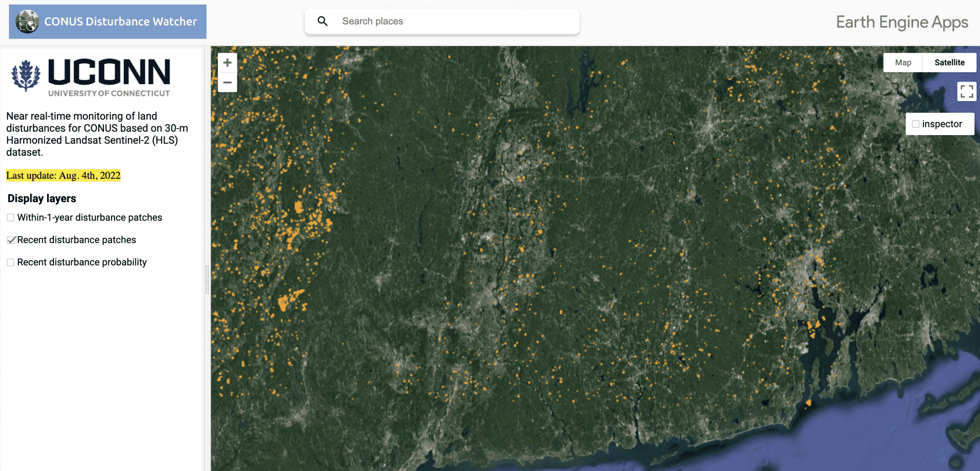Enter fullscreen mode on the map
980x471 pixels.
pyautogui.click(x=966, y=92)
